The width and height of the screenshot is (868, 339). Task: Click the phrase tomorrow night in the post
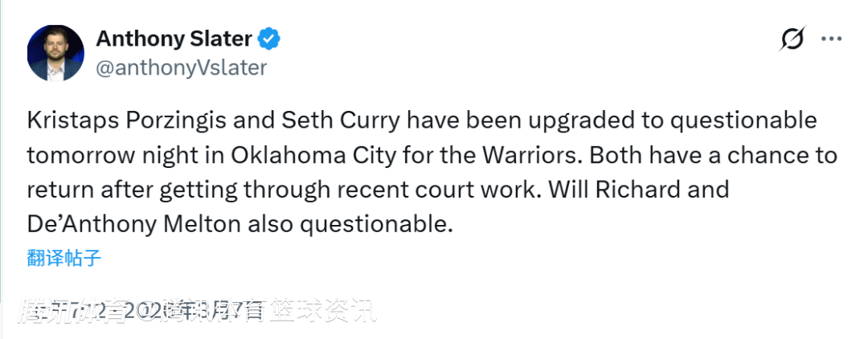pyautogui.click(x=111, y=155)
